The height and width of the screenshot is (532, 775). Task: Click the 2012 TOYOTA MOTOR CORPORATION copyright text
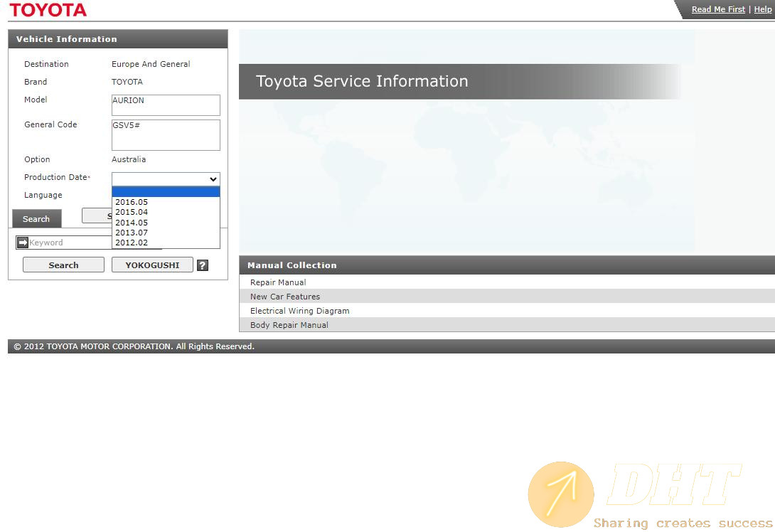[x=134, y=346]
